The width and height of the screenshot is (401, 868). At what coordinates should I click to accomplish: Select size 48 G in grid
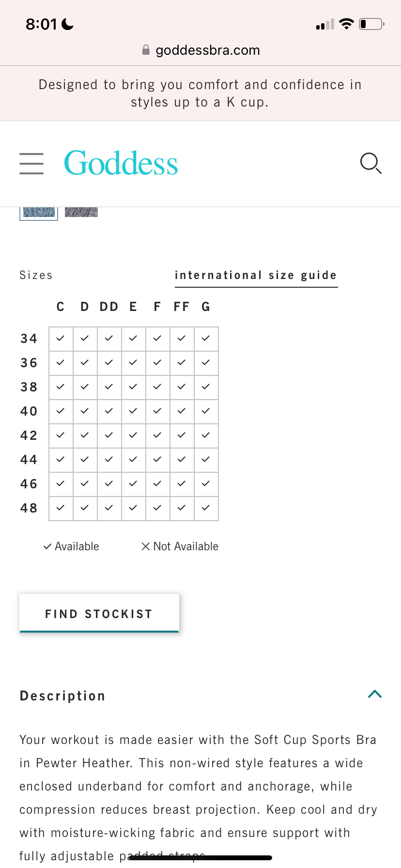point(206,509)
